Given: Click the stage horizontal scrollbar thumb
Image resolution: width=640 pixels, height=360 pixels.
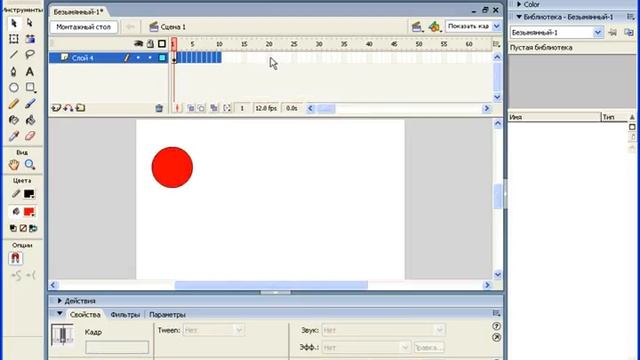Looking at the screenshot, I should click(x=271, y=285).
